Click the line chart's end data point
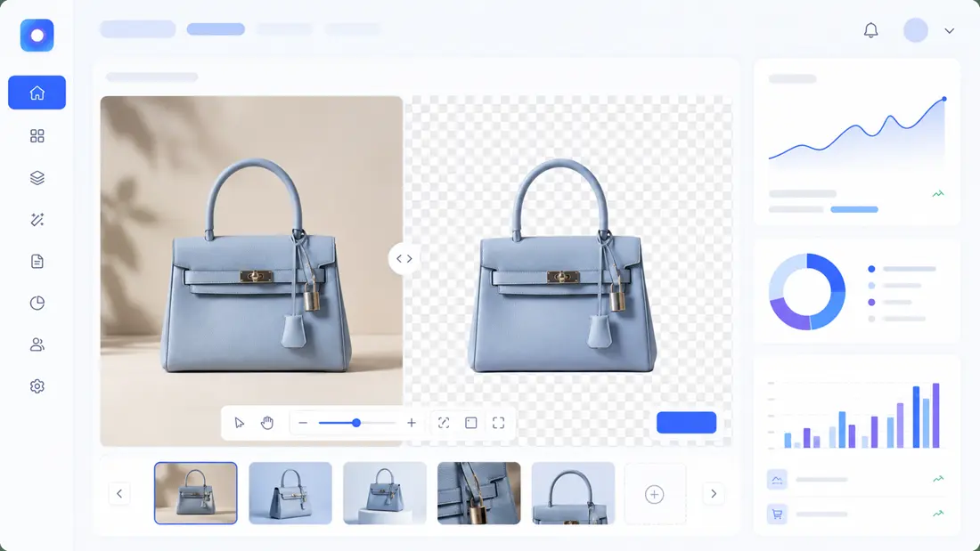The image size is (980, 551). [x=944, y=99]
